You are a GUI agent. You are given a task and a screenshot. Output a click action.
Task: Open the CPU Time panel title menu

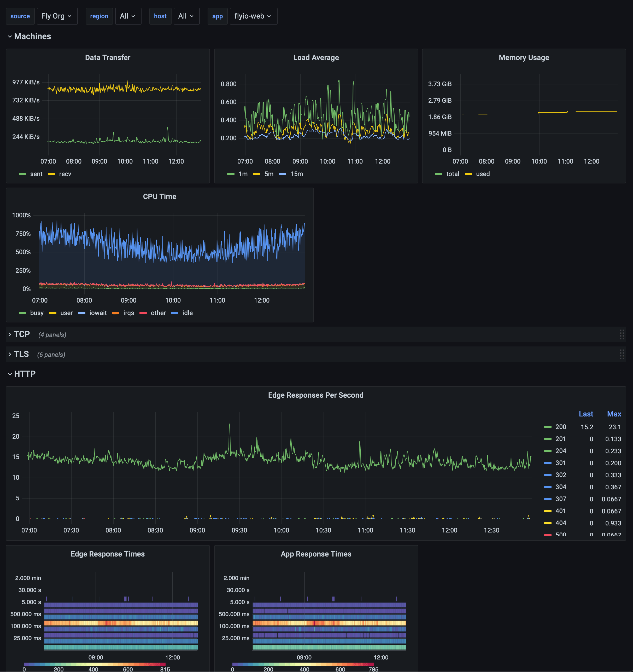pyautogui.click(x=160, y=197)
